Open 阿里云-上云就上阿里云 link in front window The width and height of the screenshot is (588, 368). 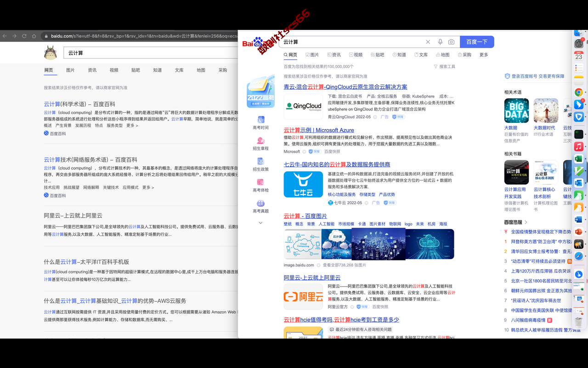coord(312,278)
